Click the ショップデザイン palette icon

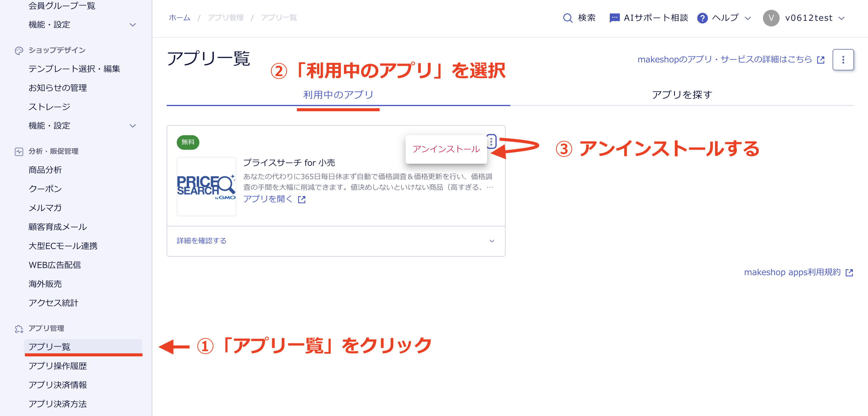pyautogui.click(x=19, y=51)
